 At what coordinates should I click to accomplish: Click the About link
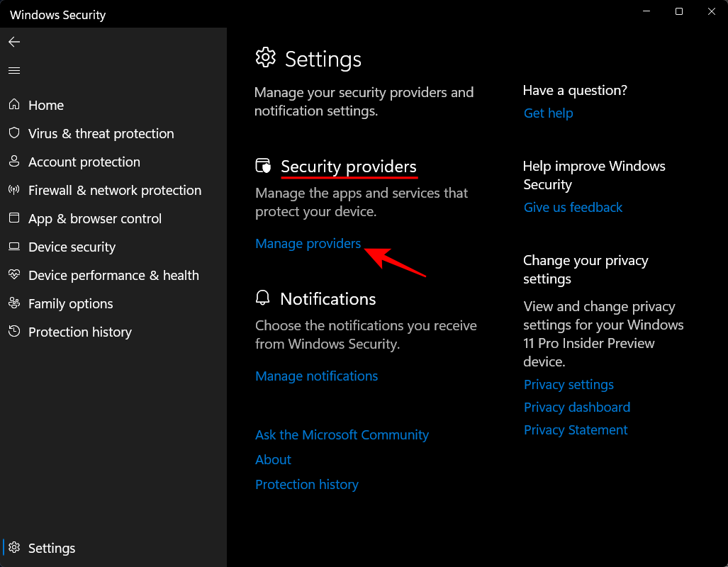[273, 460]
